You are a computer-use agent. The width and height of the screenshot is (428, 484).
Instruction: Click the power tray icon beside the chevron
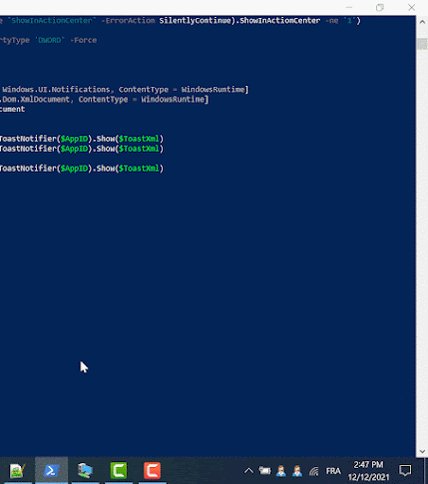tap(265, 471)
